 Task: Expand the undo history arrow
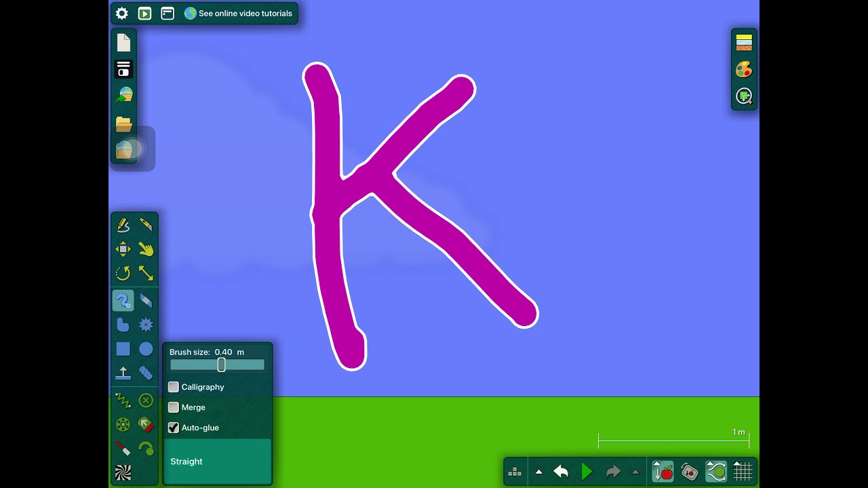[539, 472]
